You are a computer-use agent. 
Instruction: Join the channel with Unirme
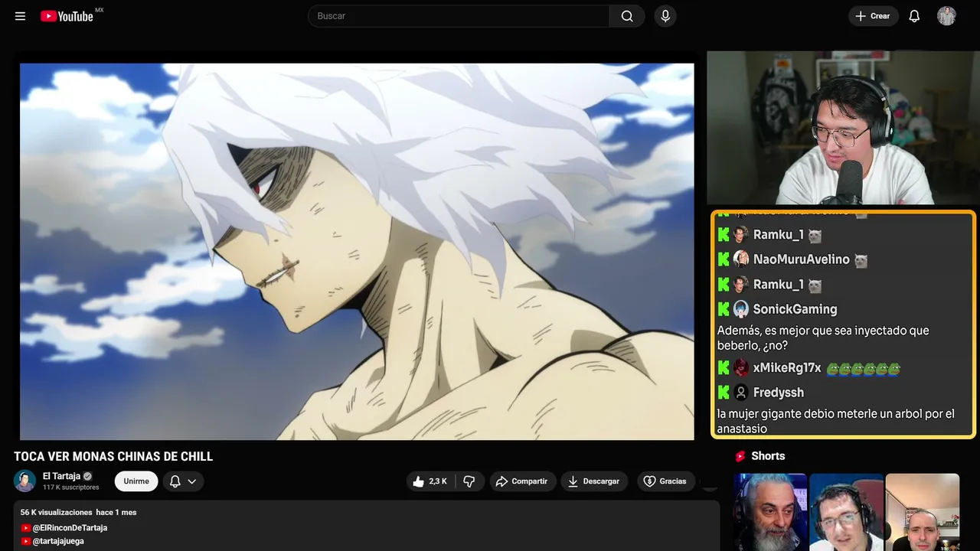tap(136, 481)
